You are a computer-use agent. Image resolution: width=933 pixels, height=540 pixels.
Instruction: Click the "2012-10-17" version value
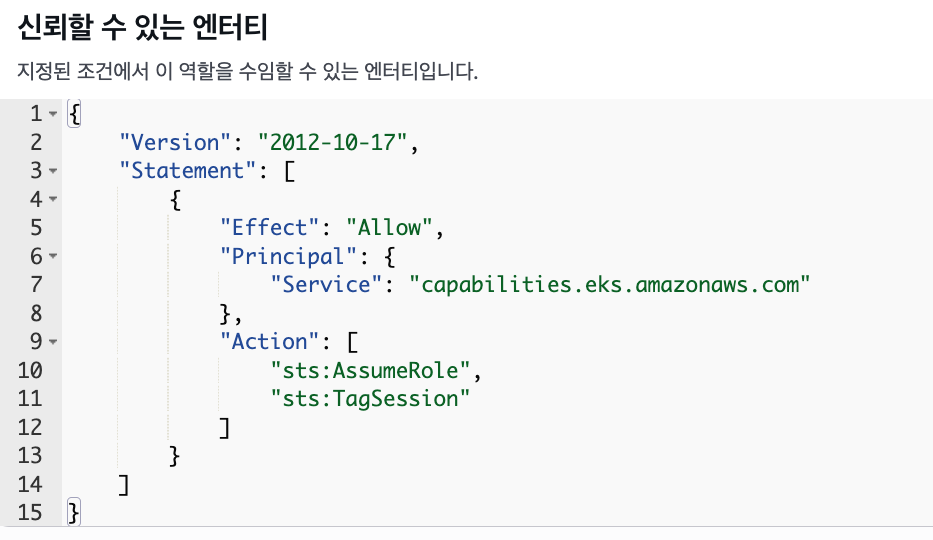[333, 142]
